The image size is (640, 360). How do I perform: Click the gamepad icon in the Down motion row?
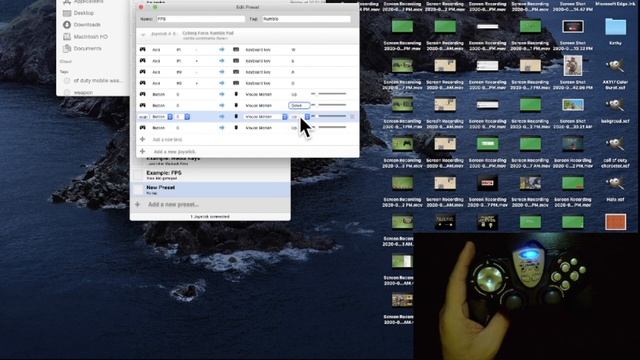[x=142, y=105]
